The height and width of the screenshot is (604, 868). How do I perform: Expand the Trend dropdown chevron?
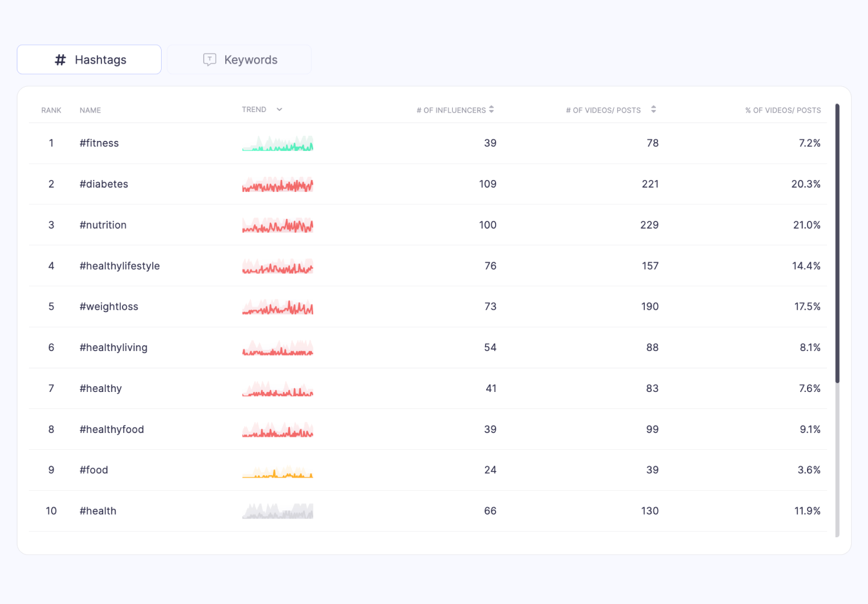click(x=279, y=109)
